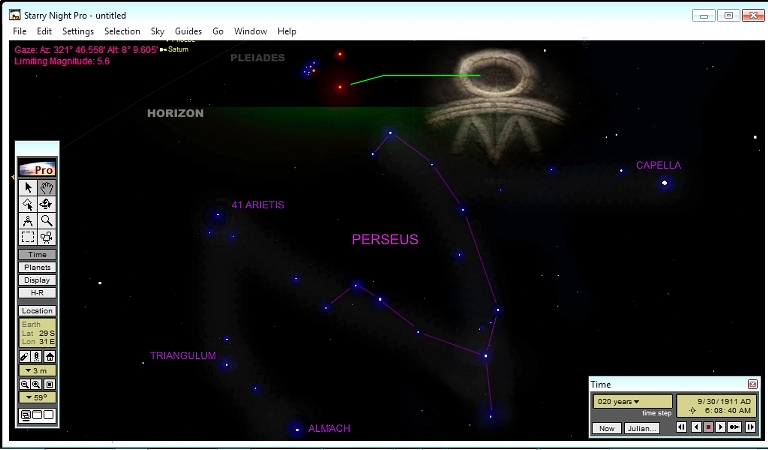Open the Help menu
Image resolution: width=768 pixels, height=450 pixels.
coord(287,31)
